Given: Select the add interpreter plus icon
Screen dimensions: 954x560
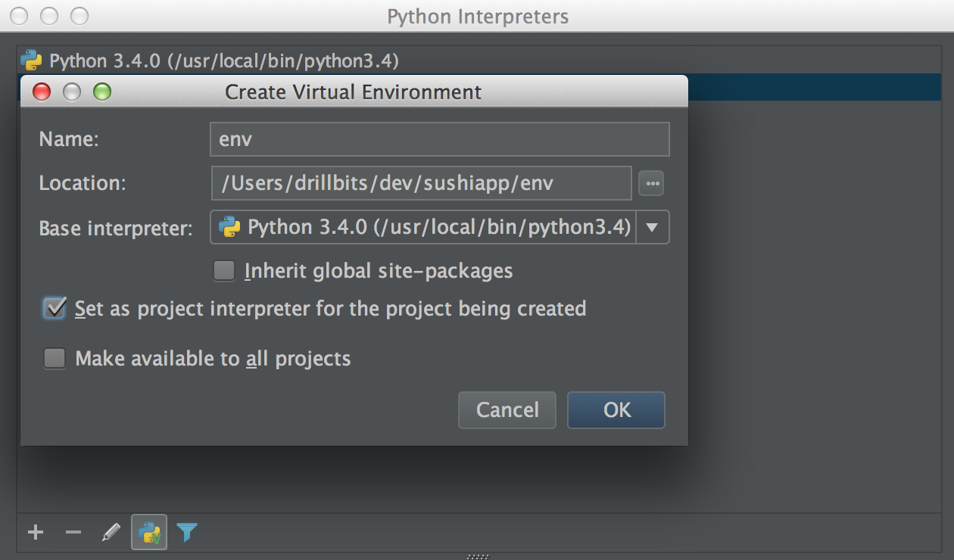Looking at the screenshot, I should [x=35, y=532].
